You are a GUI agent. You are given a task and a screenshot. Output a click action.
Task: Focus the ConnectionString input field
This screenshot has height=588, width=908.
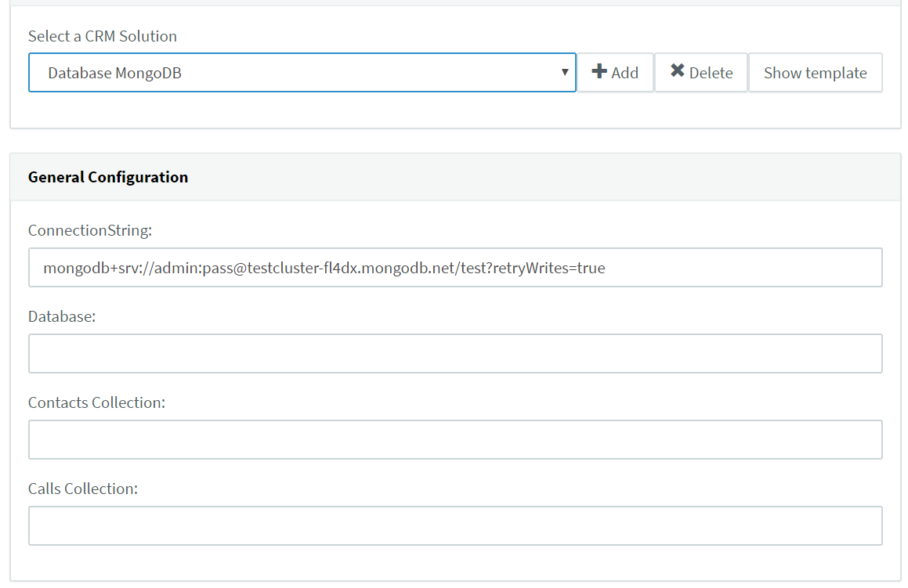click(x=455, y=267)
